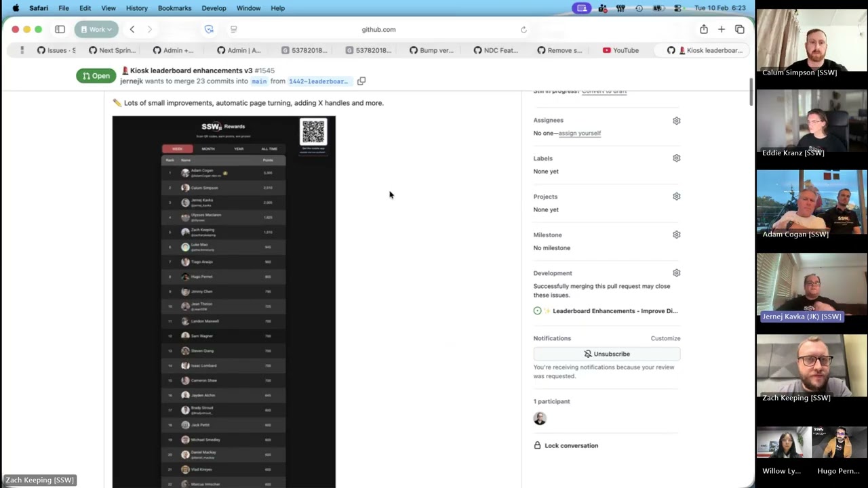The image size is (868, 488).
Task: Open the Apple menu
Action: click(x=16, y=8)
